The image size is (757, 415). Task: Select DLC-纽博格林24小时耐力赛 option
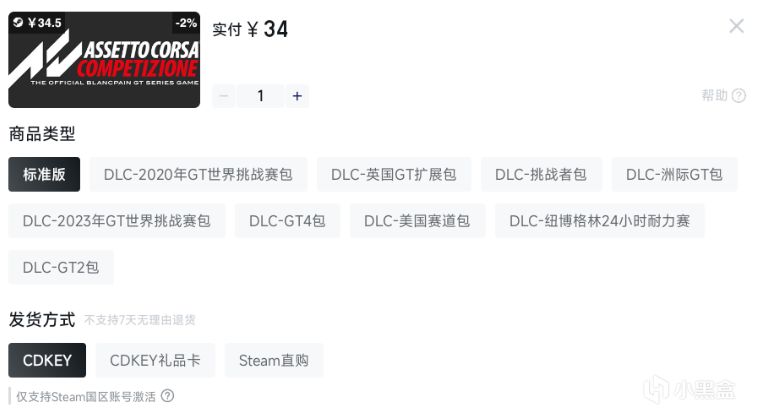(x=600, y=221)
